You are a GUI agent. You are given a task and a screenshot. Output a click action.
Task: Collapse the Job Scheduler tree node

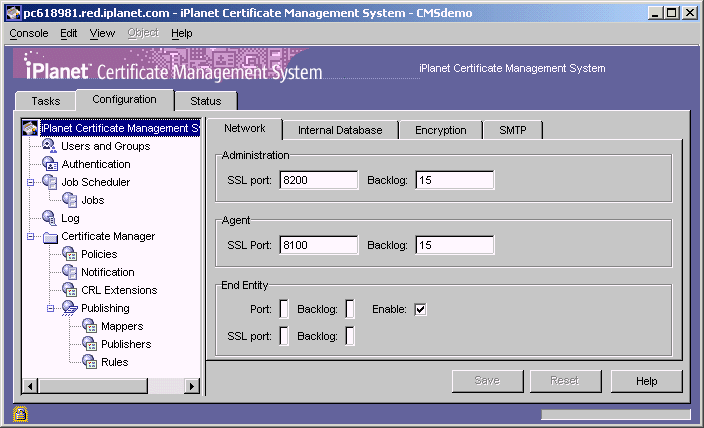(31, 182)
